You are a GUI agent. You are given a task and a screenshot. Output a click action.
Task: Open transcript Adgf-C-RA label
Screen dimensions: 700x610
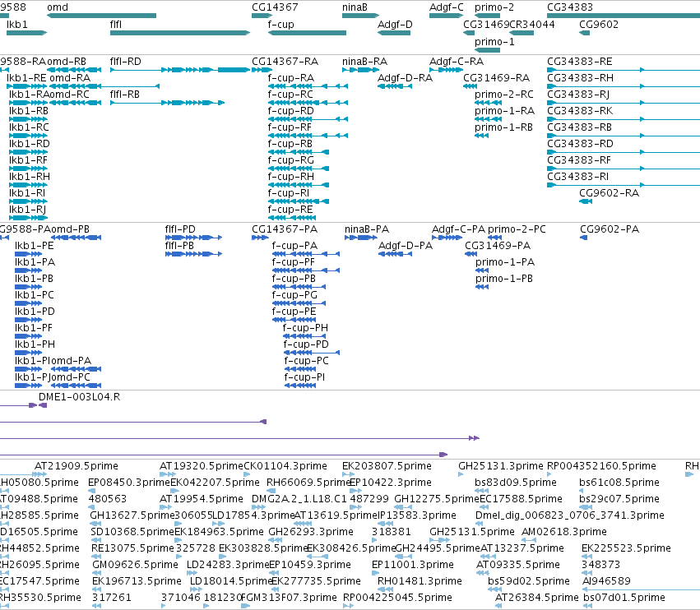(x=457, y=61)
